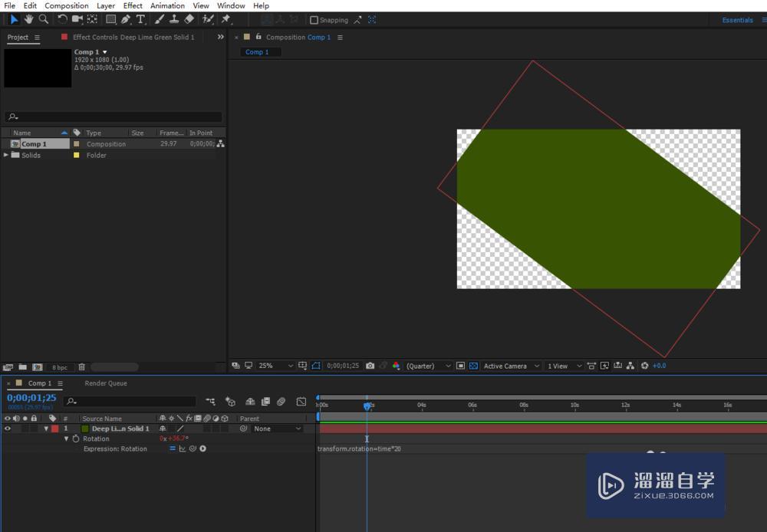The width and height of the screenshot is (767, 532).
Task: Collapse the Deep Lime Solid layer properties
Action: pyautogui.click(x=46, y=429)
